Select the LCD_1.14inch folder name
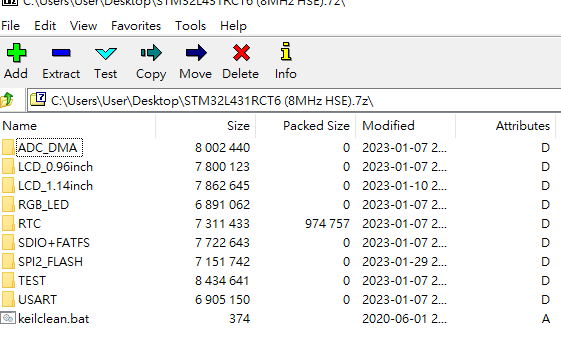 click(x=55, y=185)
